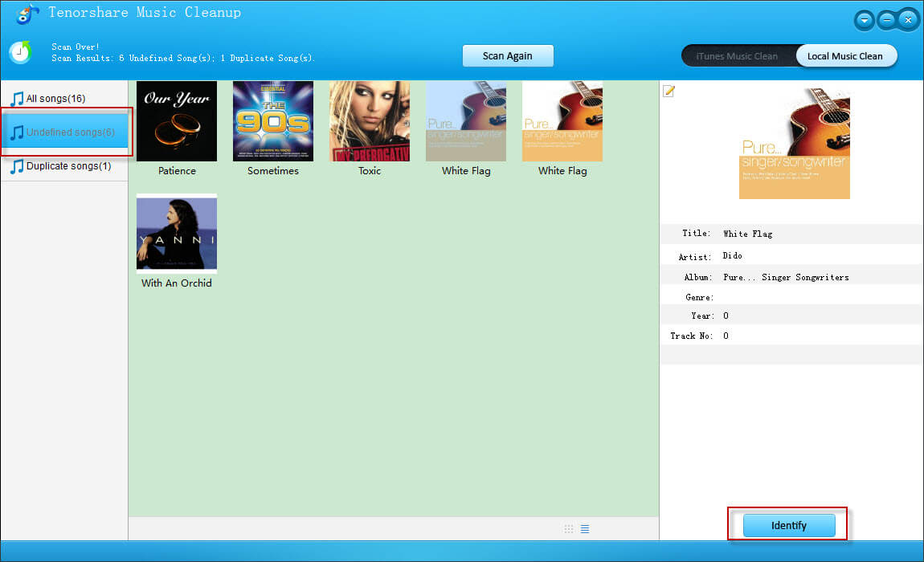Switch to Local Music Clean mode
Viewport: 924px width, 562px height.
845,56
